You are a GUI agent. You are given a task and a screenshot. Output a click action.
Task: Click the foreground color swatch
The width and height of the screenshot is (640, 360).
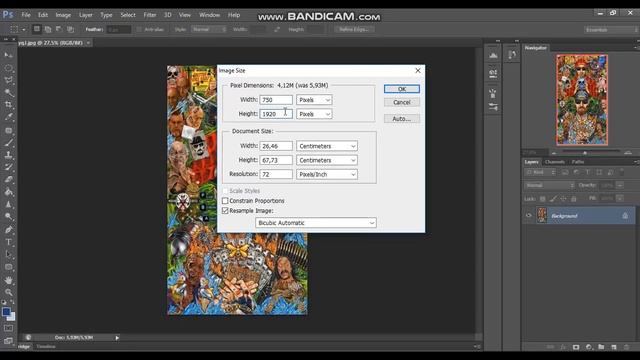click(x=6, y=312)
